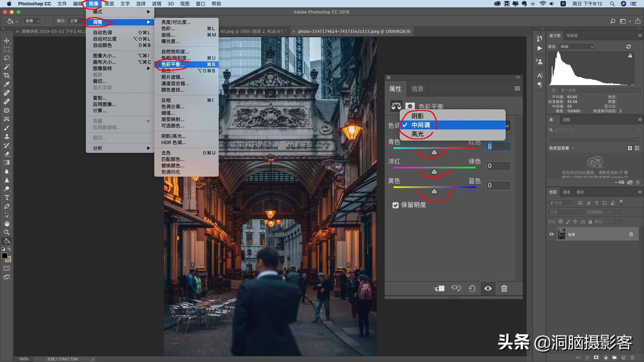The height and width of the screenshot is (362, 644).
Task: Expand the 模式 submenu
Action: point(120,12)
